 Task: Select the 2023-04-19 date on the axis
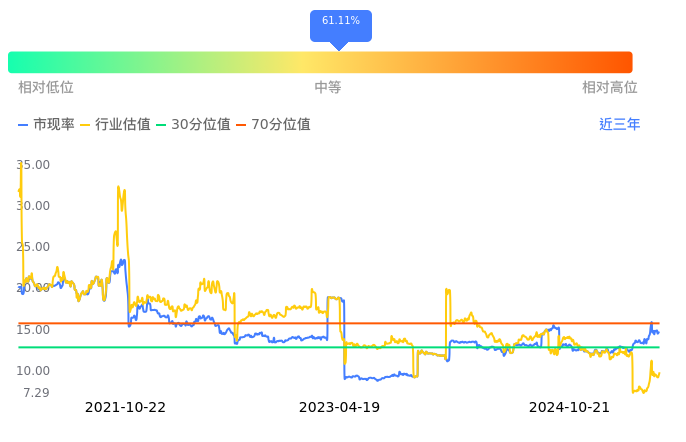[339, 408]
